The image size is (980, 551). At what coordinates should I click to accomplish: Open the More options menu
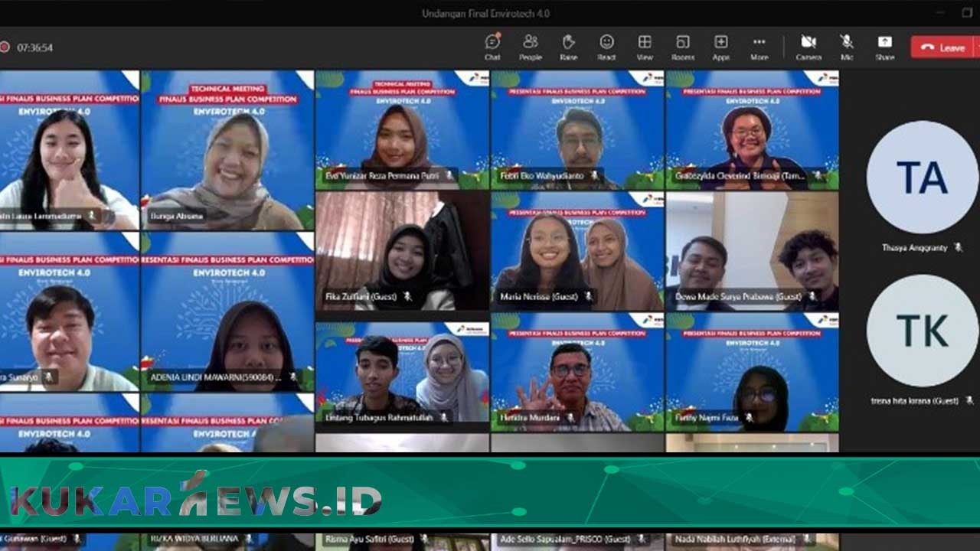[x=759, y=46]
